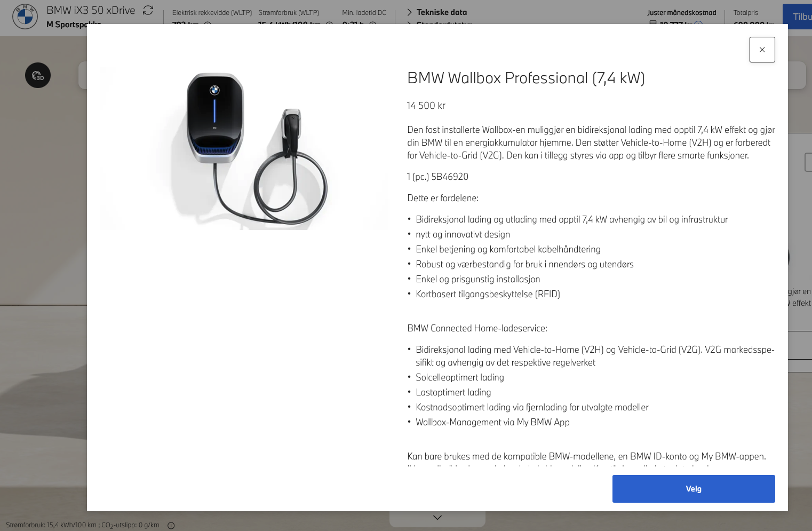Image resolution: width=812 pixels, height=531 pixels.
Task: Click the Min. ladetid DC label
Action: coord(364,12)
